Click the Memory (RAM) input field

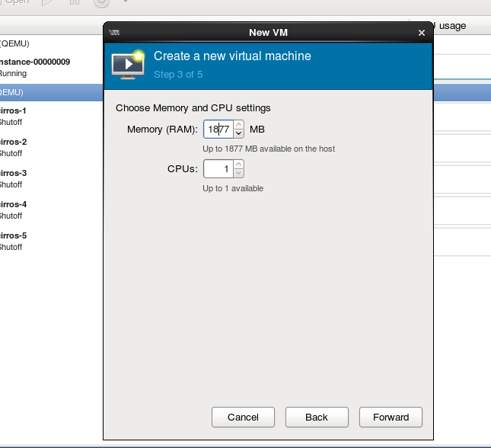[x=218, y=130]
